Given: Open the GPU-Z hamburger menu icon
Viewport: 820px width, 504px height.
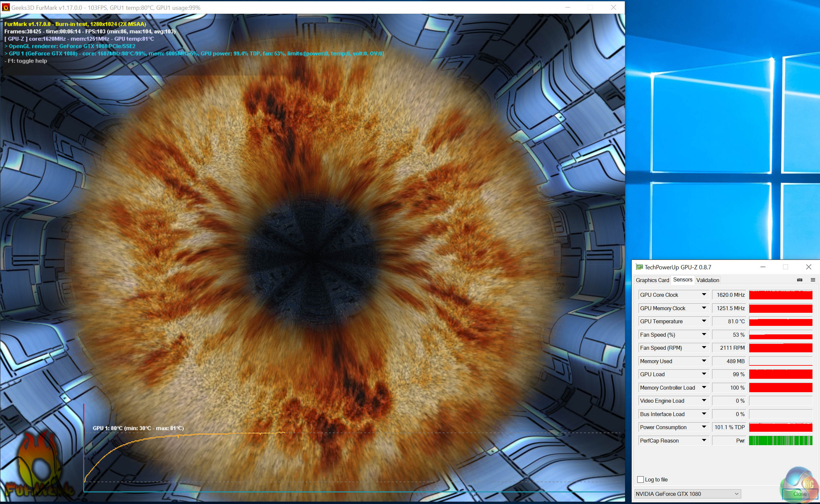Looking at the screenshot, I should point(813,280).
